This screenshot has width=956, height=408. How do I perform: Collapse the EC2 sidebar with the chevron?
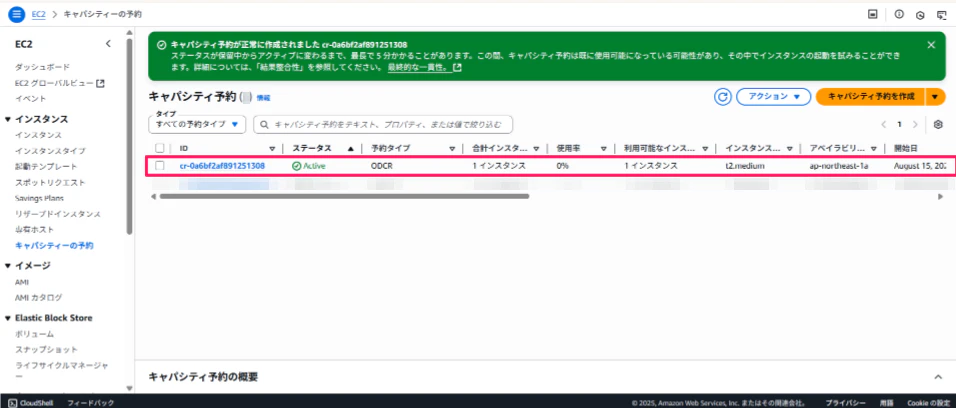click(109, 44)
